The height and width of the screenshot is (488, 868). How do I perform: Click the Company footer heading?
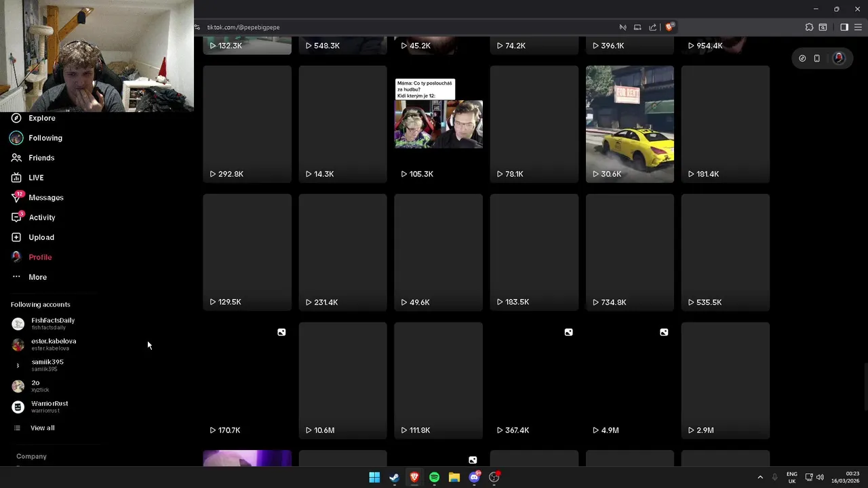[x=31, y=456]
